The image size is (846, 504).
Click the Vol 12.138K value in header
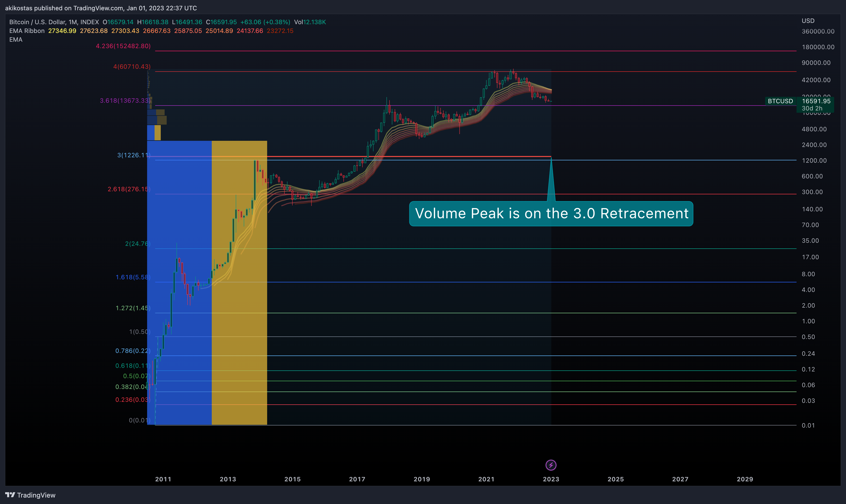tap(310, 22)
